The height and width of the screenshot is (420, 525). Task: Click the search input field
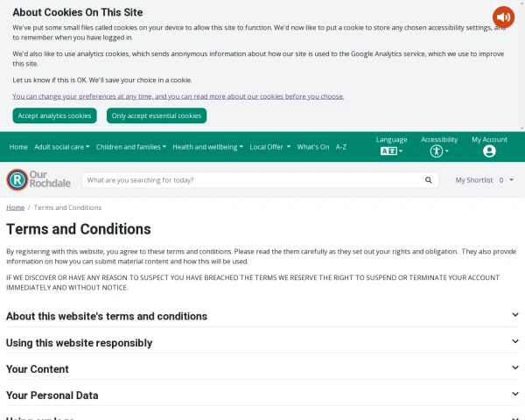252,180
